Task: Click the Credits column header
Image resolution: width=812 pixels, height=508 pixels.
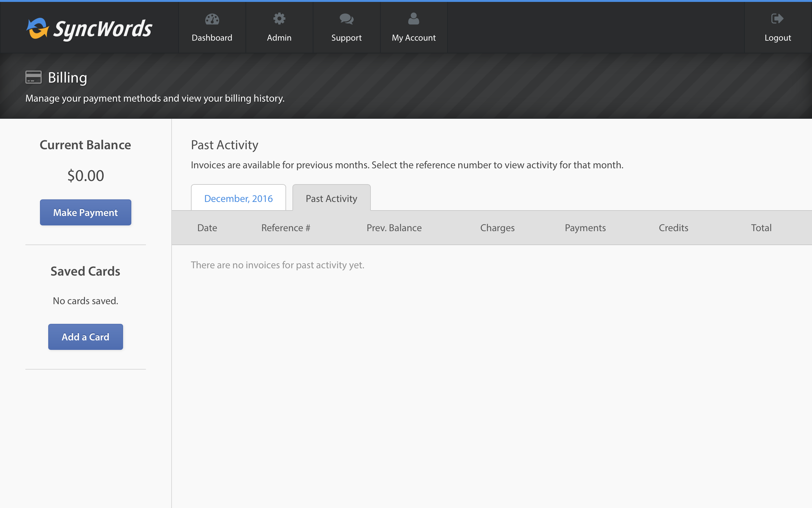Action: 673,228
